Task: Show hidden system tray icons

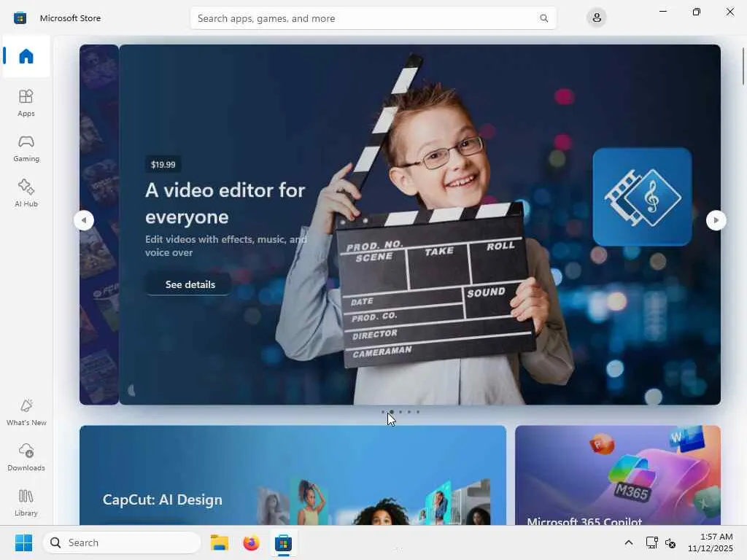Action: pyautogui.click(x=629, y=542)
